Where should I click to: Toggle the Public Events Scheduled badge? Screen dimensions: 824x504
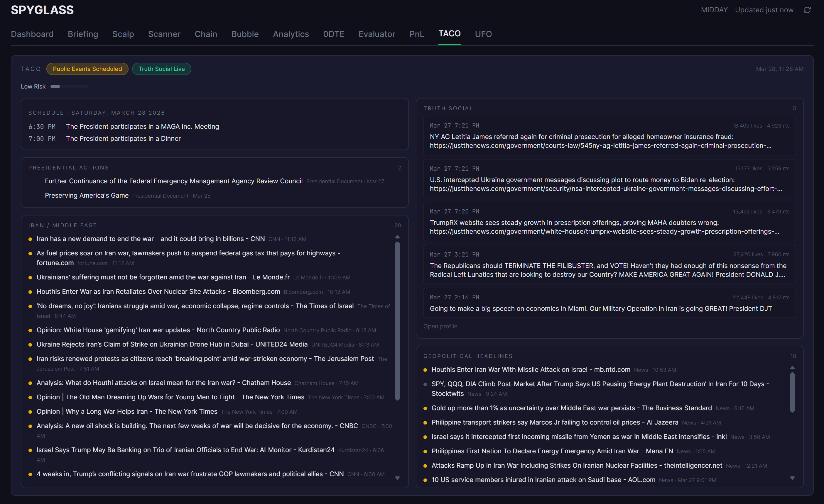pos(87,69)
